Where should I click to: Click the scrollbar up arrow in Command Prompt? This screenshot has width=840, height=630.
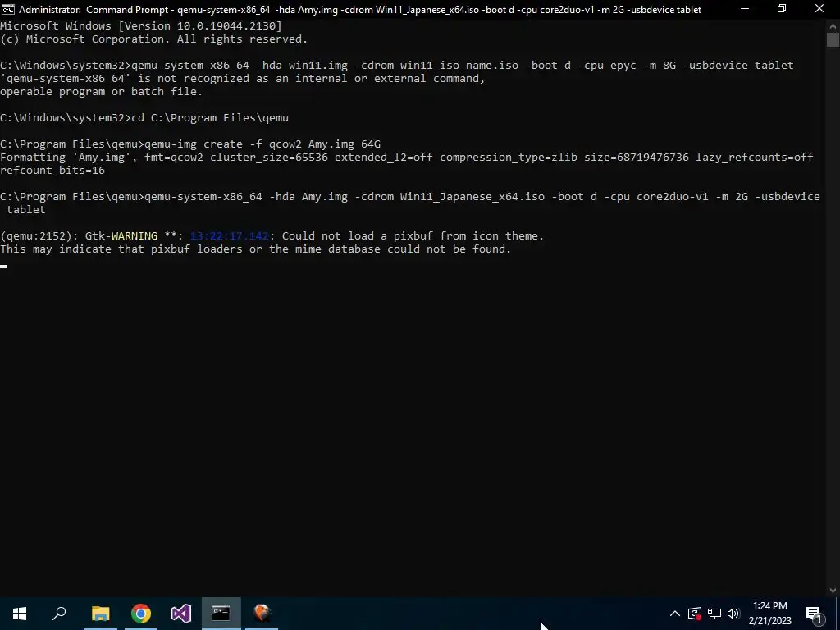pyautogui.click(x=833, y=25)
